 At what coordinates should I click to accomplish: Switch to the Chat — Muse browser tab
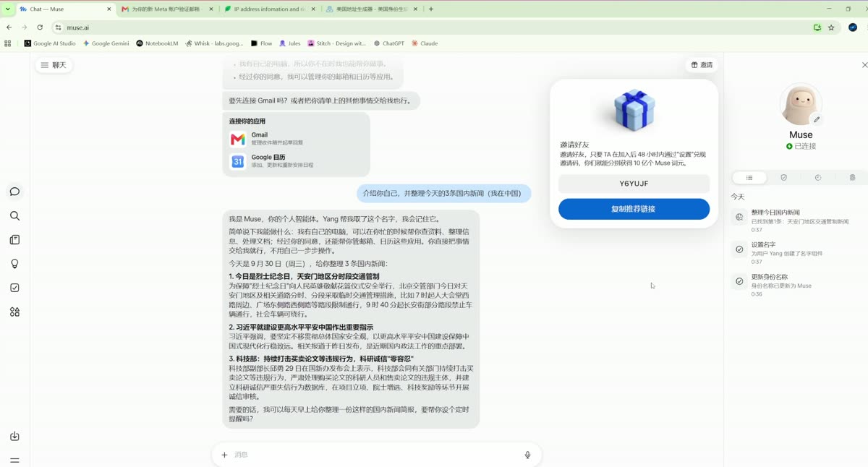61,9
